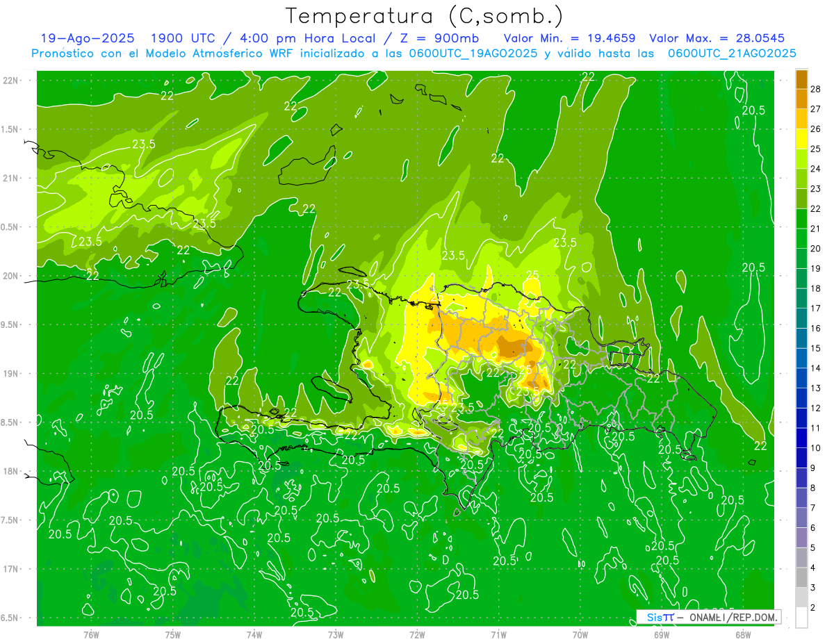This screenshot has height=644, width=834.
Task: Click the "73W" longitude axis label
Action: pyautogui.click(x=336, y=635)
